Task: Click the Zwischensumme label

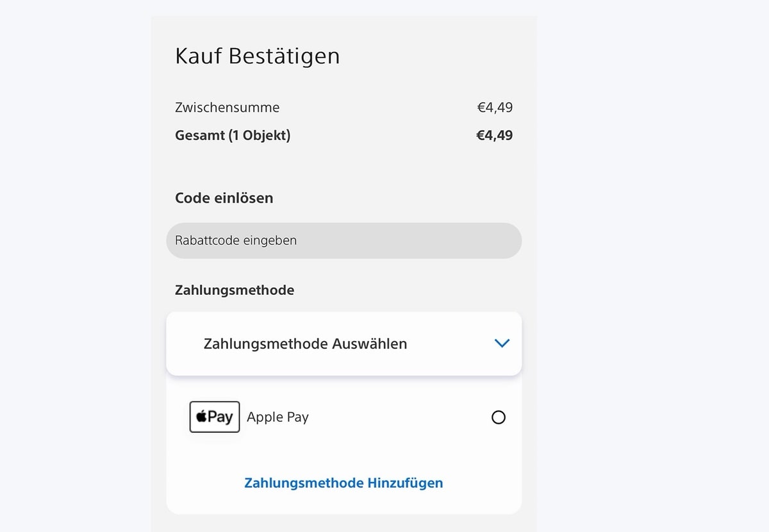Action: (x=227, y=108)
